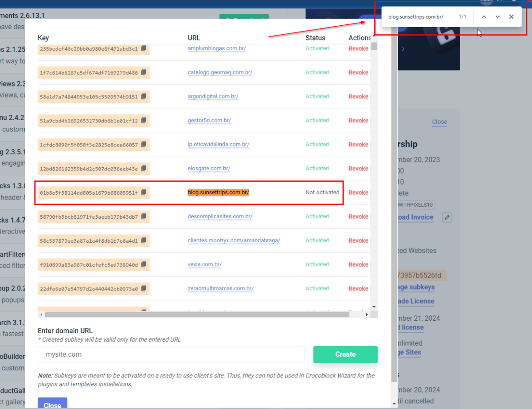The height and width of the screenshot is (409, 532).
Task: Click the pencil edit icon beside Invoice
Action: (x=447, y=217)
